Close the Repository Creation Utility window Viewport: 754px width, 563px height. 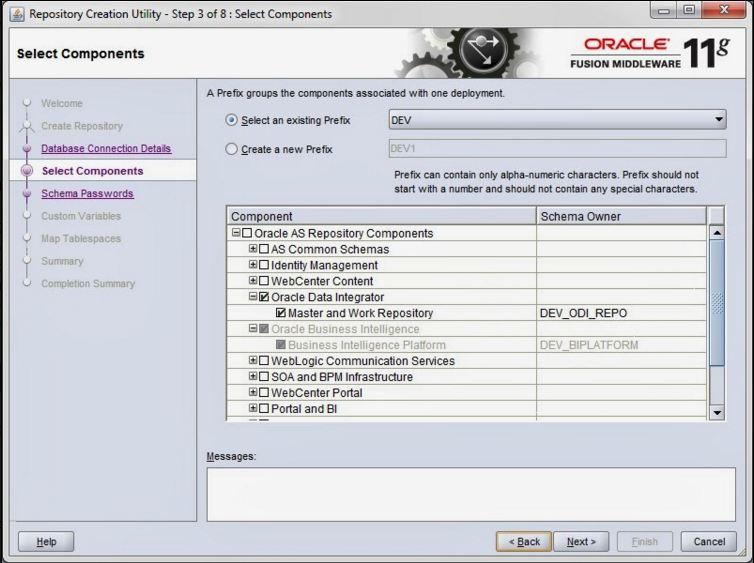[x=724, y=11]
